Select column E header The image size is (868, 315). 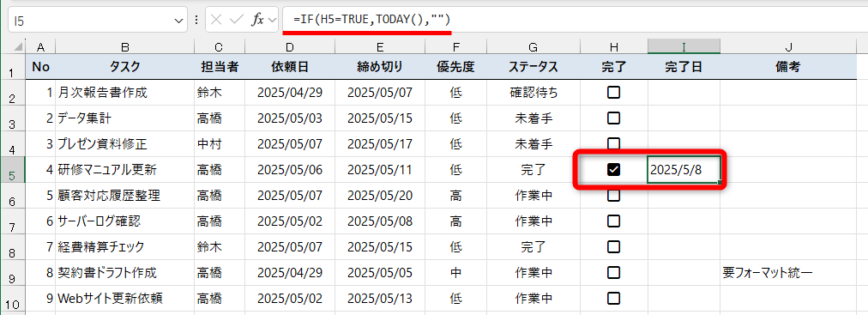pos(380,46)
